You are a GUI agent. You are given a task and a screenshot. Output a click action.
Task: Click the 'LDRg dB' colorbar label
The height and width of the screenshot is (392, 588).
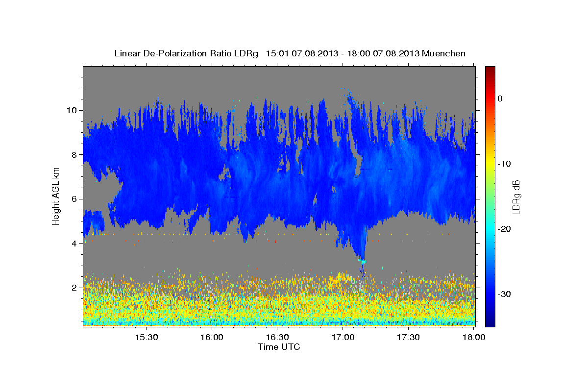point(516,197)
